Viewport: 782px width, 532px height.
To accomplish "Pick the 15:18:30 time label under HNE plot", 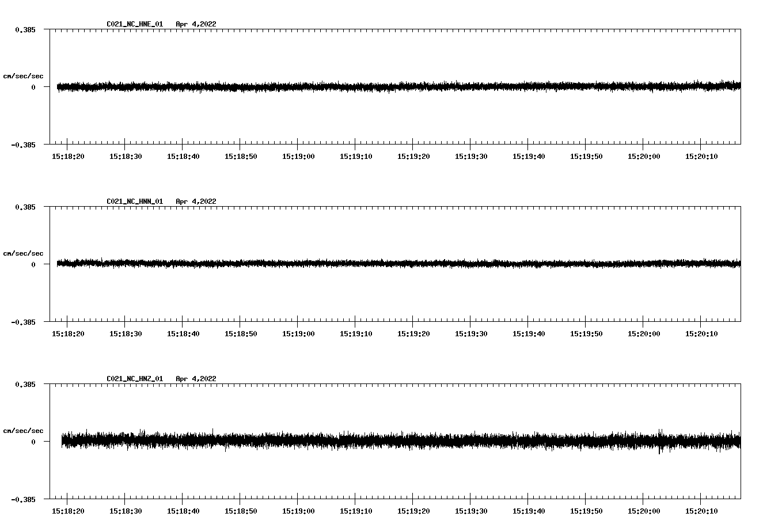I will 126,157.
